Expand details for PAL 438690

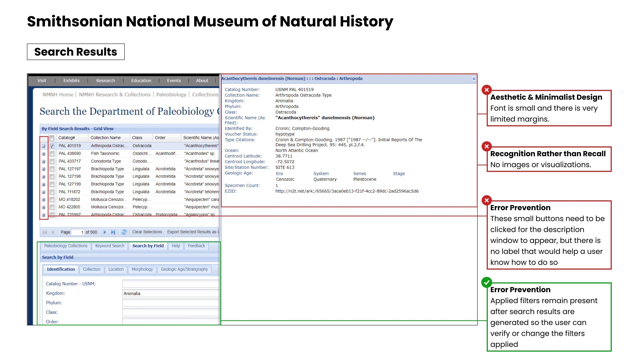[44, 154]
